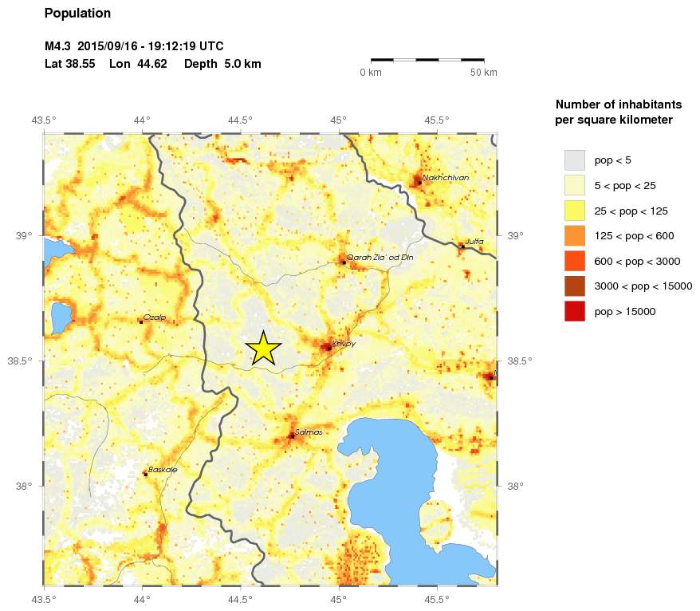The height and width of the screenshot is (611, 700).
Task: Click the right axis 38.5° label
Action: point(520,361)
